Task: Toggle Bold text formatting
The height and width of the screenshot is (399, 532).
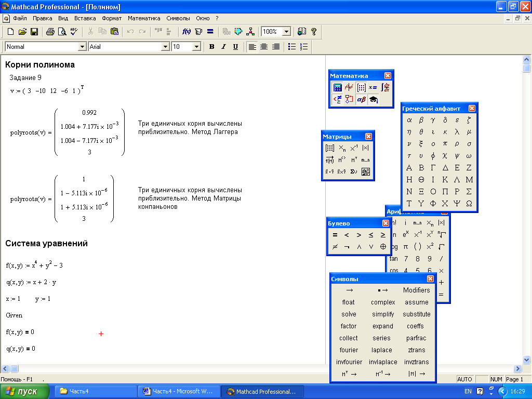Action: pos(212,47)
